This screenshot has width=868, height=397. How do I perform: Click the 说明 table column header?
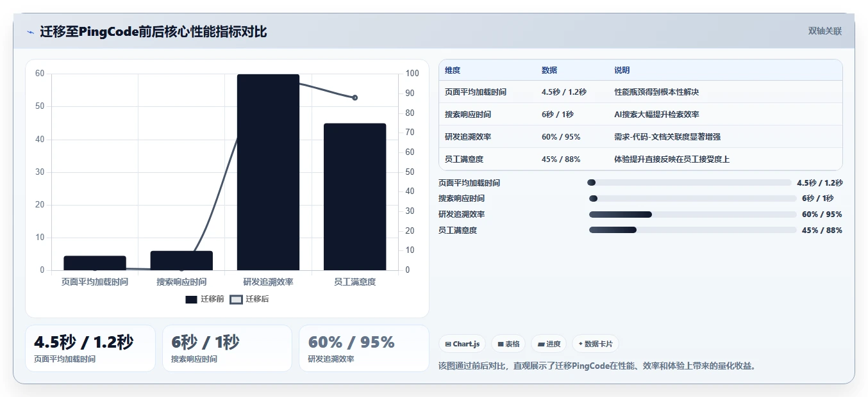pos(622,70)
